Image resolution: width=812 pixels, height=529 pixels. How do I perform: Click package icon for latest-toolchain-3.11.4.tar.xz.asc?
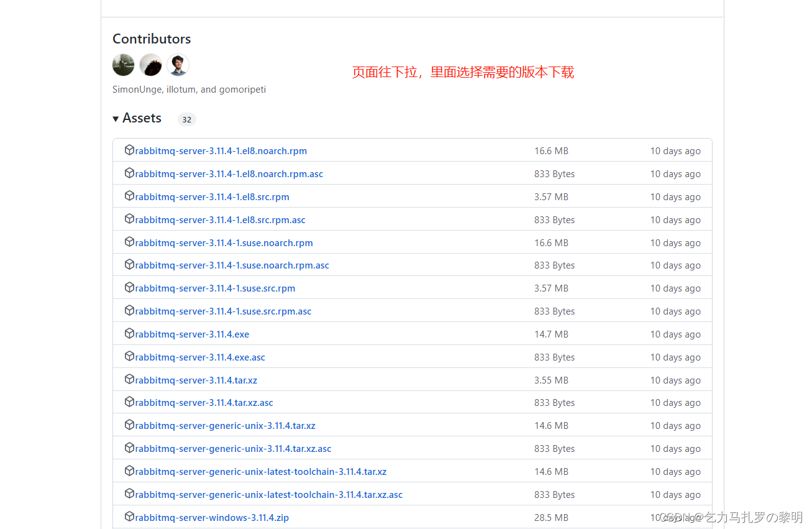[129, 494]
